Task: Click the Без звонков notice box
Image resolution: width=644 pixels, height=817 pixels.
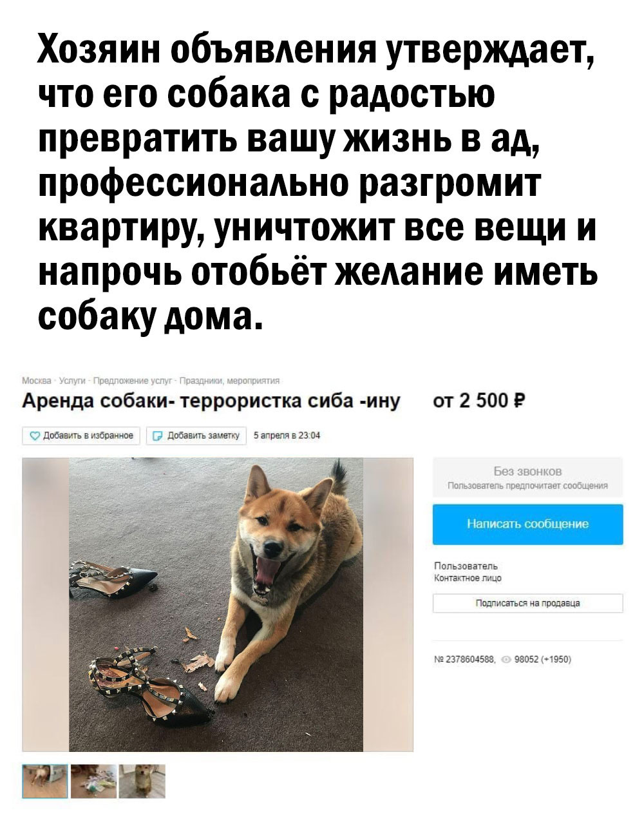Action: coord(527,477)
